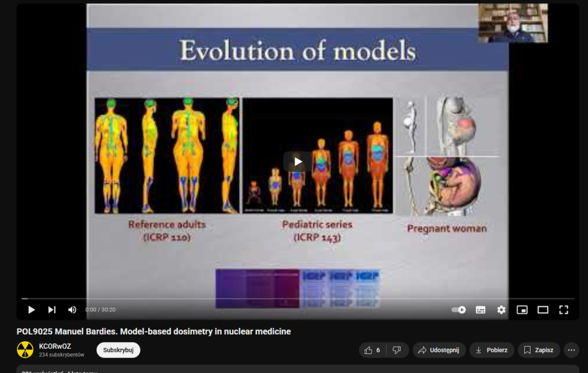Toggle the autoplay switch

tap(458, 310)
